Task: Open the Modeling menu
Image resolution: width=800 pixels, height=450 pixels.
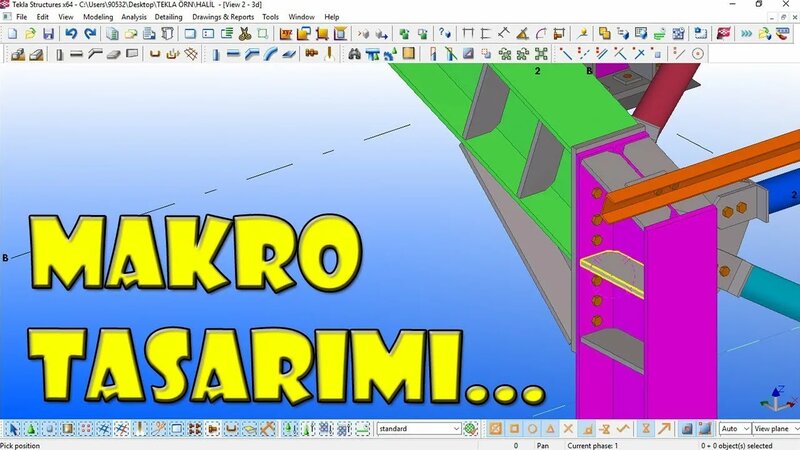Action: (x=98, y=17)
